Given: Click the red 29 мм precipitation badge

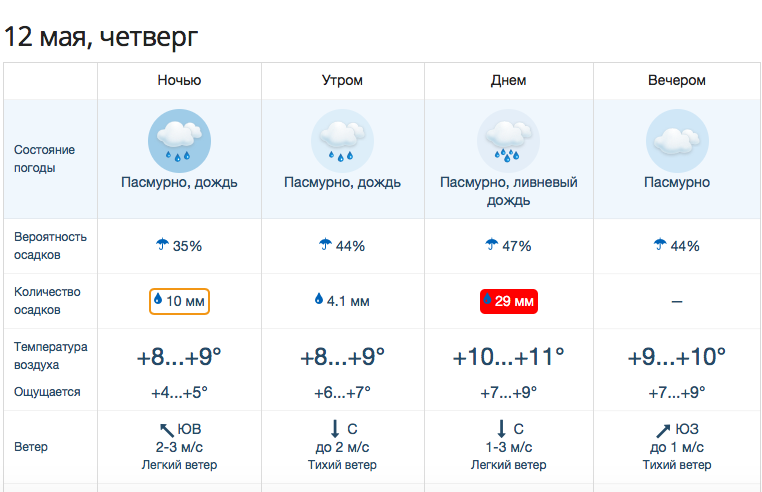Looking at the screenshot, I should 509,301.
